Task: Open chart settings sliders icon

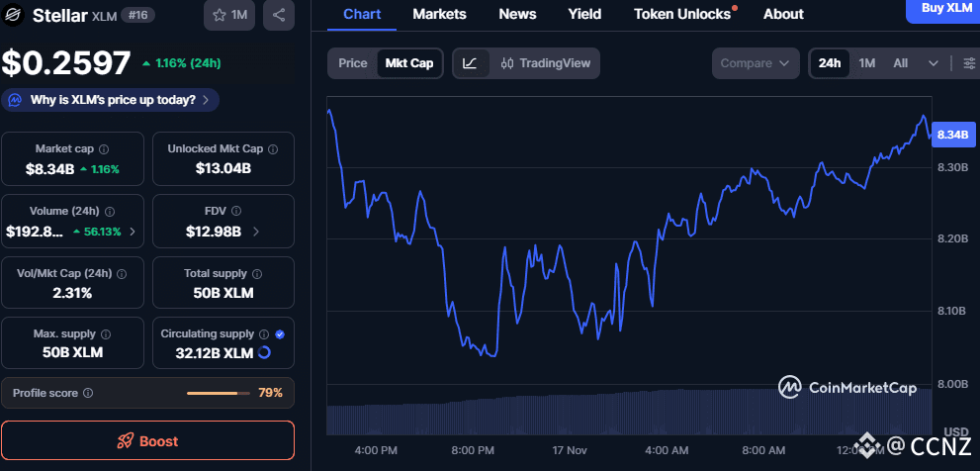Action: click(968, 63)
